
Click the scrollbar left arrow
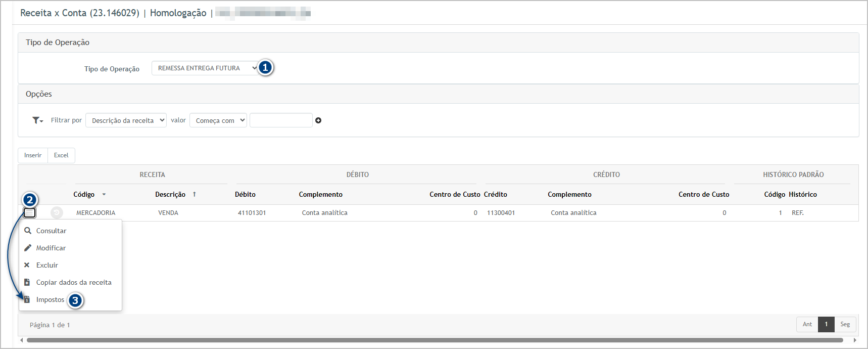pyautogui.click(x=21, y=340)
